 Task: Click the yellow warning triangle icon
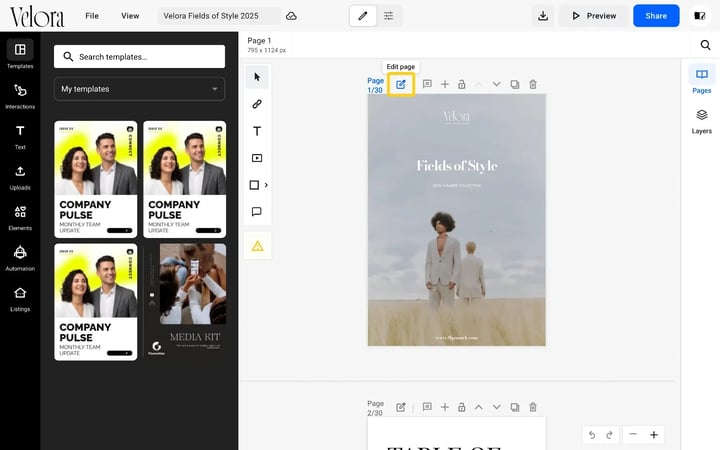click(258, 246)
